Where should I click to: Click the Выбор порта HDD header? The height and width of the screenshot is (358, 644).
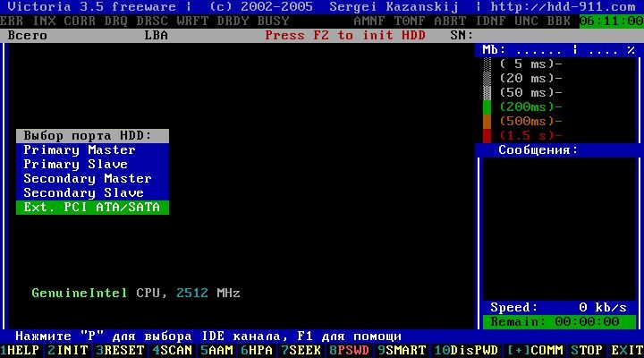(92, 136)
